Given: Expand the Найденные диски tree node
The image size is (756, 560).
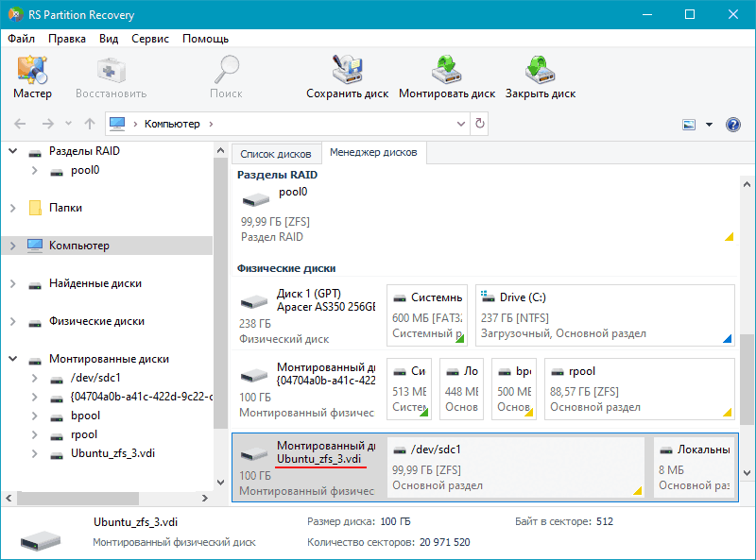Looking at the screenshot, I should (13, 283).
